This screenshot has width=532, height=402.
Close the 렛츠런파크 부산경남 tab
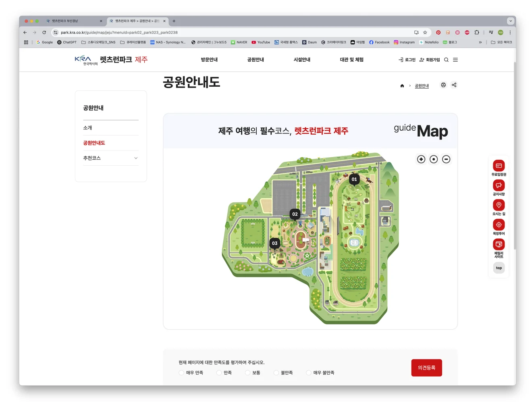101,21
